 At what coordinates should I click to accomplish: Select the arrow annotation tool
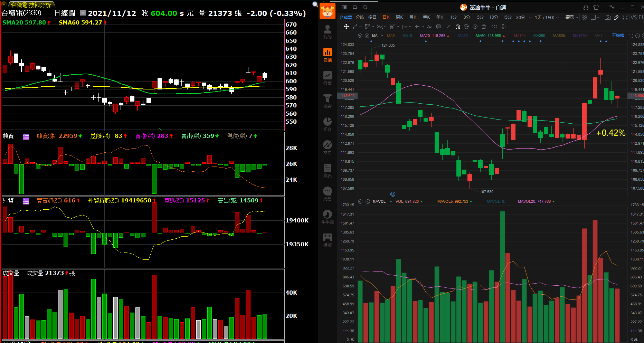click(x=417, y=27)
